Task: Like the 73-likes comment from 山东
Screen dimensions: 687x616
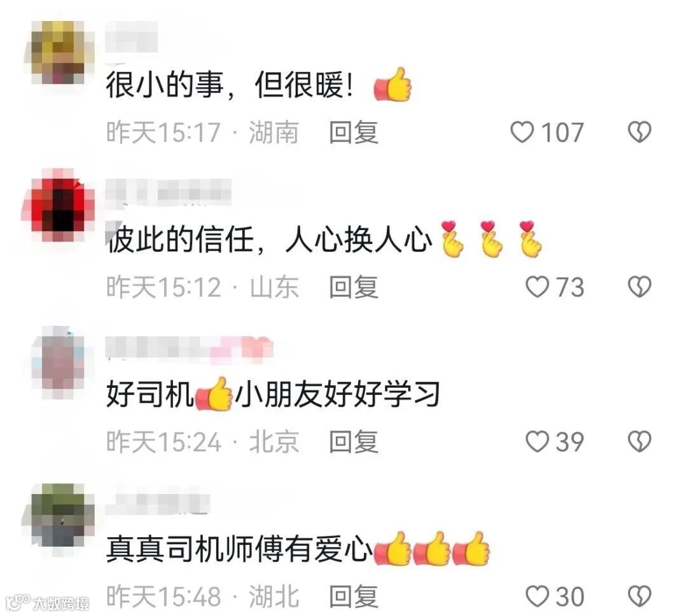Action: pyautogui.click(x=537, y=287)
